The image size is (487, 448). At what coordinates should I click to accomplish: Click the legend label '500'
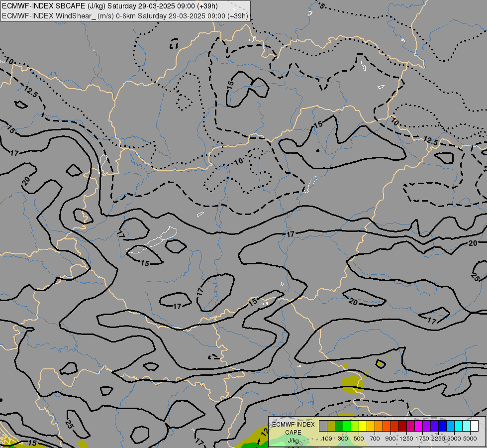pos(359,439)
